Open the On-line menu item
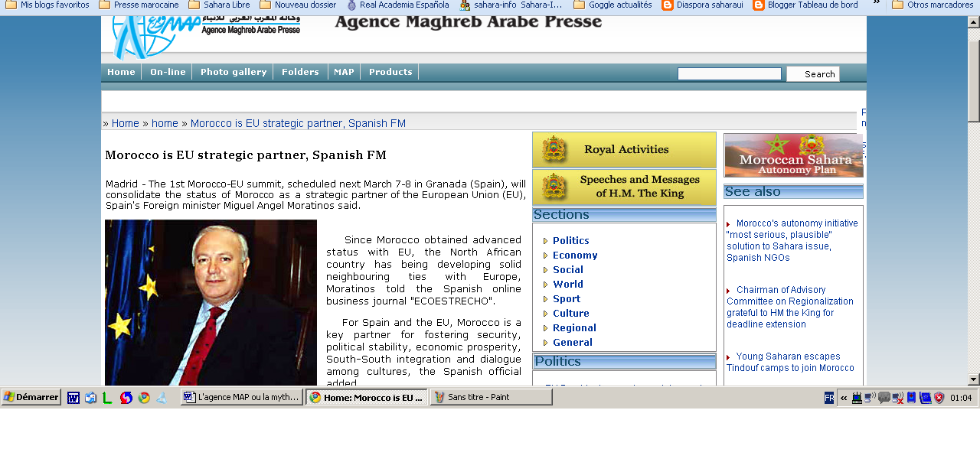Viewport: 980px width, 459px height. click(168, 72)
